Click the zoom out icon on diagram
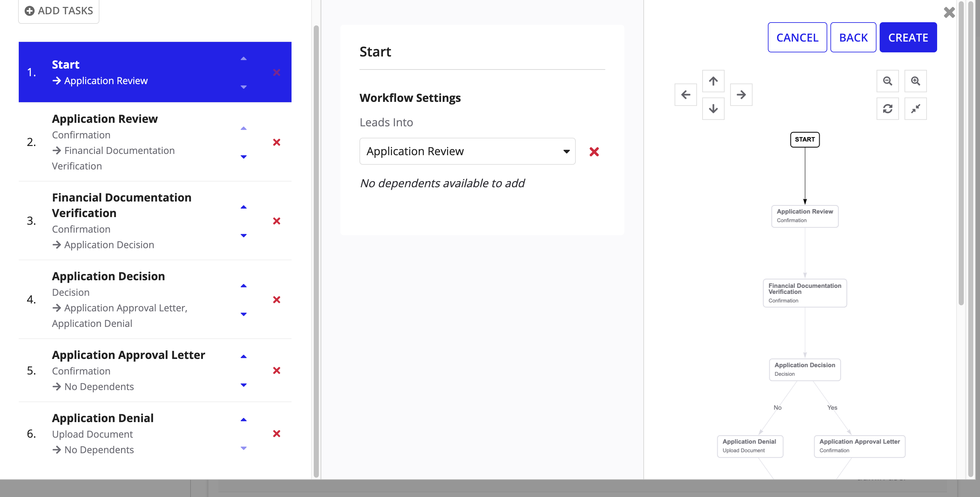The height and width of the screenshot is (497, 980). click(x=887, y=81)
